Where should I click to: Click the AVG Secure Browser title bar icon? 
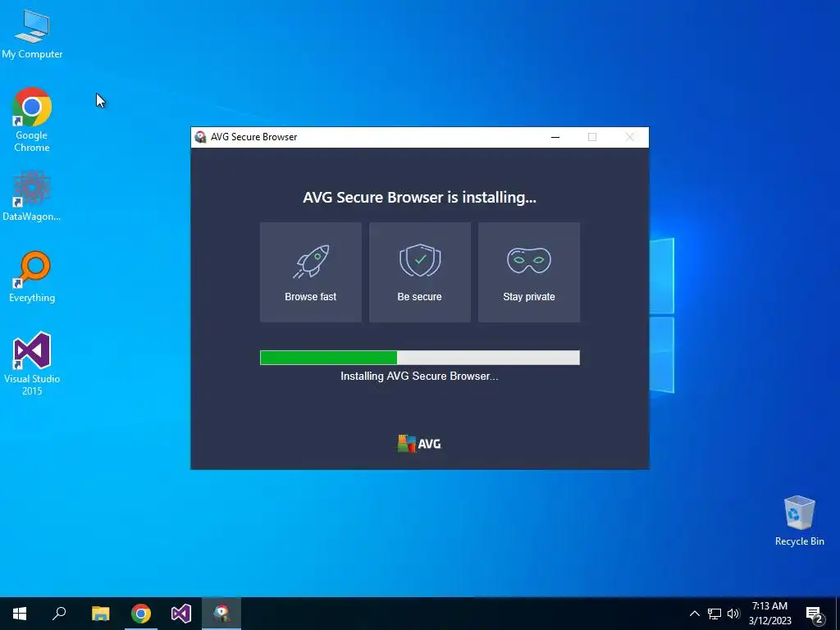pyautogui.click(x=200, y=137)
